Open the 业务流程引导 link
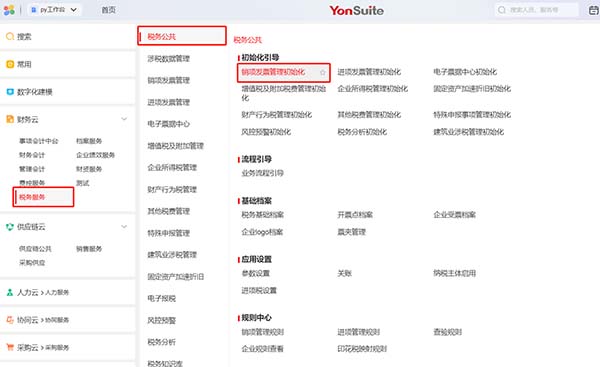 pyautogui.click(x=262, y=173)
